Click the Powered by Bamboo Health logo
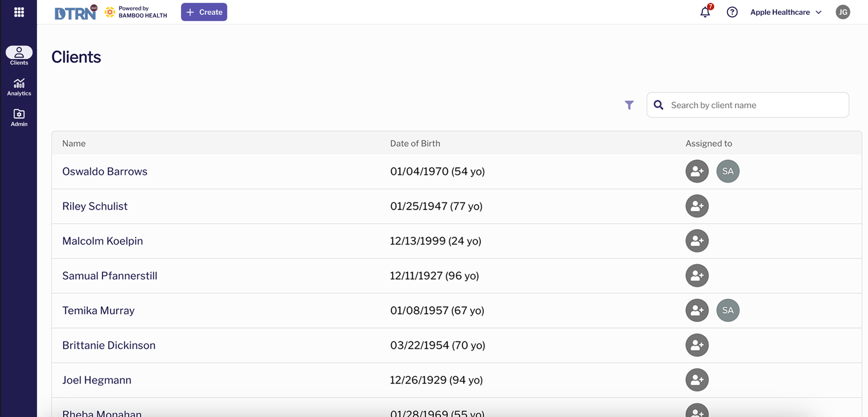The image size is (868, 417). (136, 12)
